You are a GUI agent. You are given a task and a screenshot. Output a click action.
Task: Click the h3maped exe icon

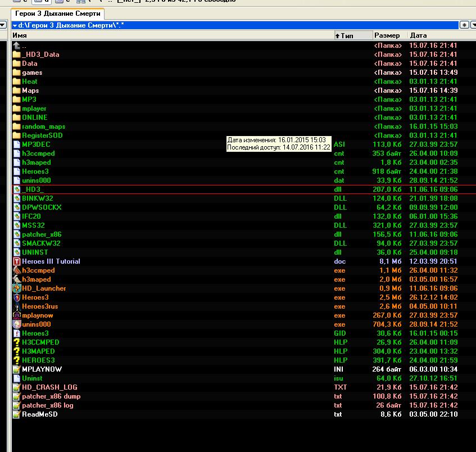(17, 279)
